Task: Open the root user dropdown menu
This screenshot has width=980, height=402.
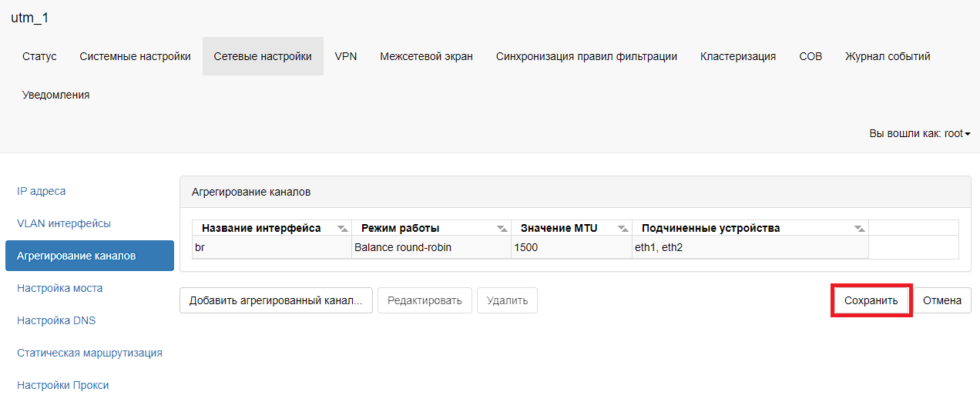Action: tap(919, 133)
